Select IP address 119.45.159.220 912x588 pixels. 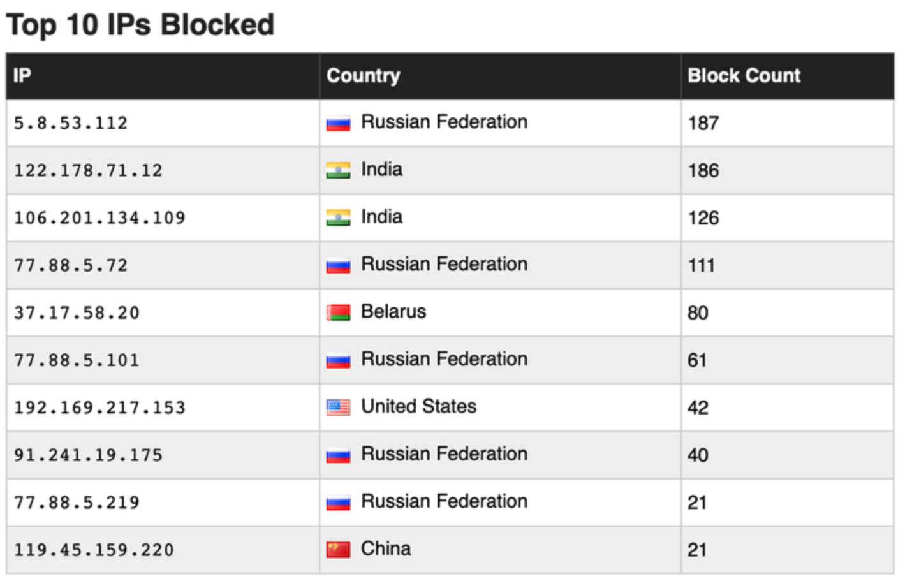[x=94, y=550]
